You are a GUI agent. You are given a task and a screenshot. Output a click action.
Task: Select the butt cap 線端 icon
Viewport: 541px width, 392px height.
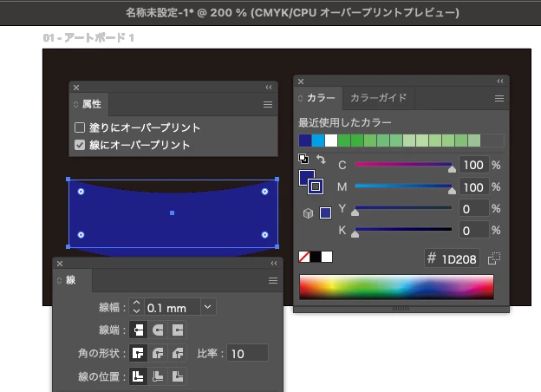pyautogui.click(x=138, y=330)
